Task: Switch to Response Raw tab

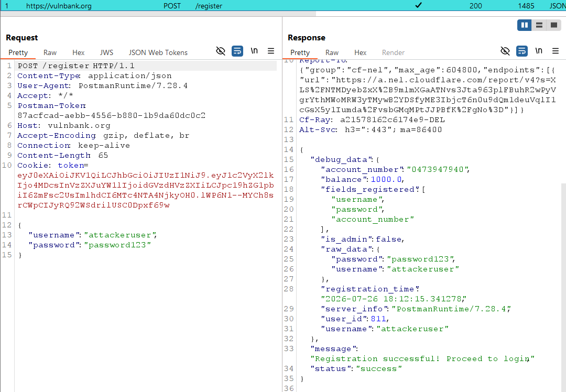Action: 332,53
